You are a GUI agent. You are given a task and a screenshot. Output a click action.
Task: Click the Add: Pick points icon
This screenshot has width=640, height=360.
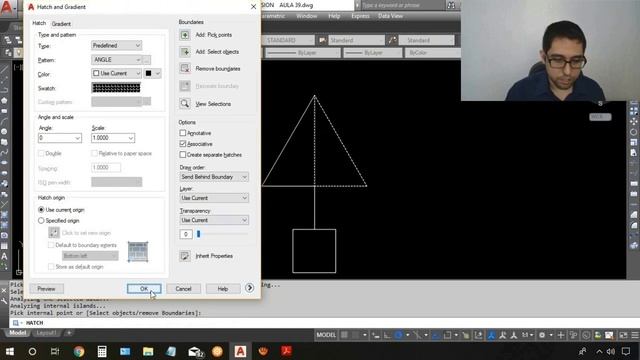coord(184,35)
